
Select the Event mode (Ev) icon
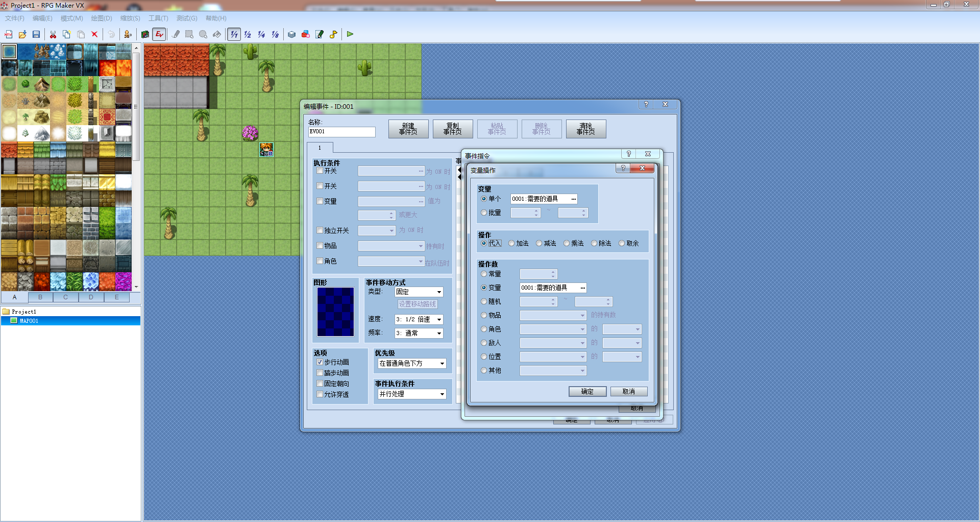159,34
